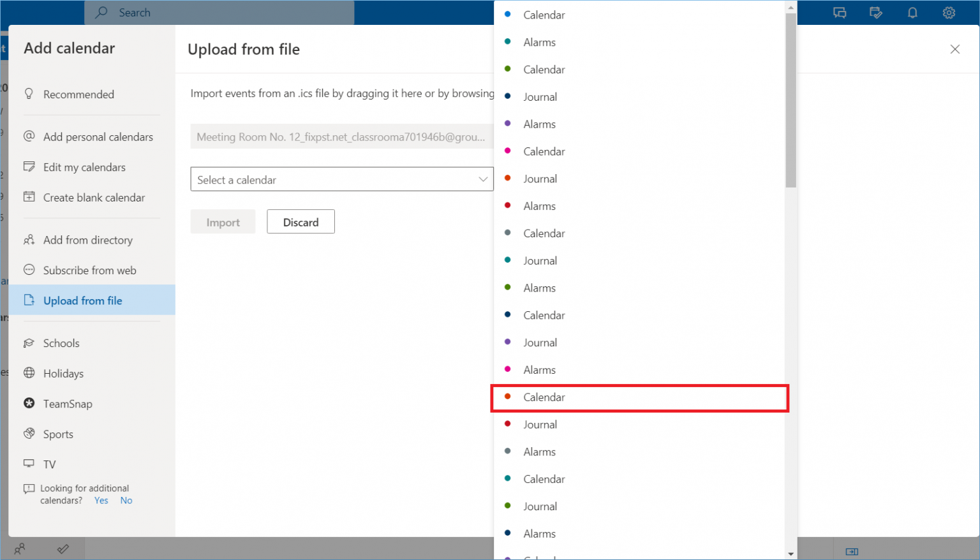
Task: Open Settings with the gear icon
Action: [x=949, y=12]
